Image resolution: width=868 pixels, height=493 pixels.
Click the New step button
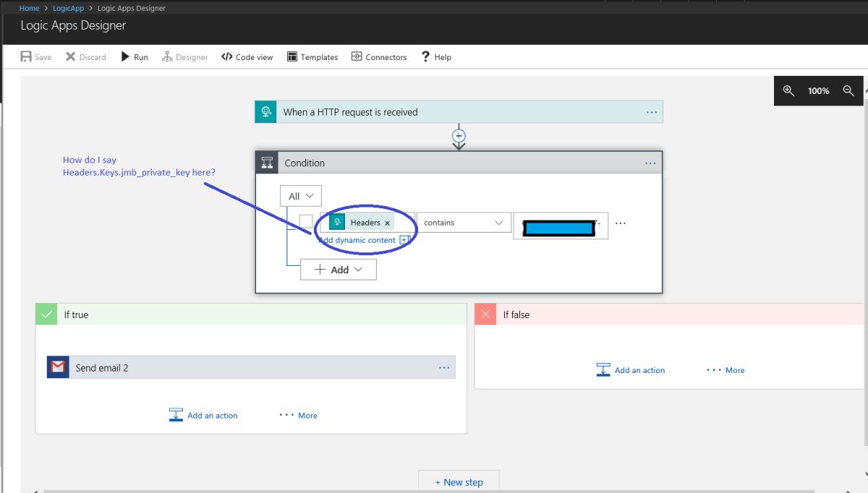(x=459, y=481)
